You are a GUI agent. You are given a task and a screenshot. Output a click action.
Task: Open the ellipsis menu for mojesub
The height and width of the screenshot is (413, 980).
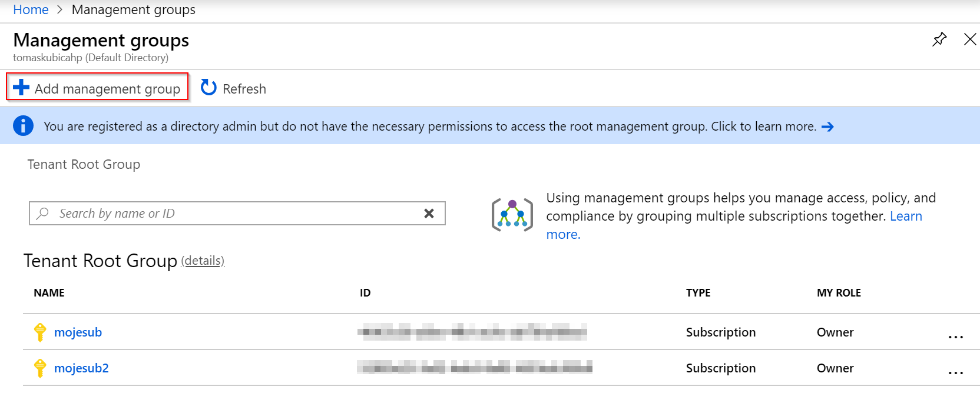coord(955,337)
